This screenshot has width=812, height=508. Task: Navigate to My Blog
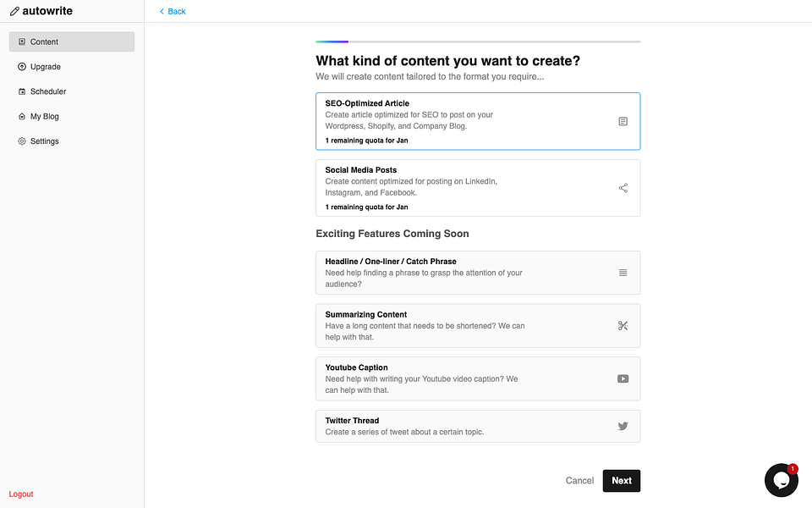tap(44, 117)
